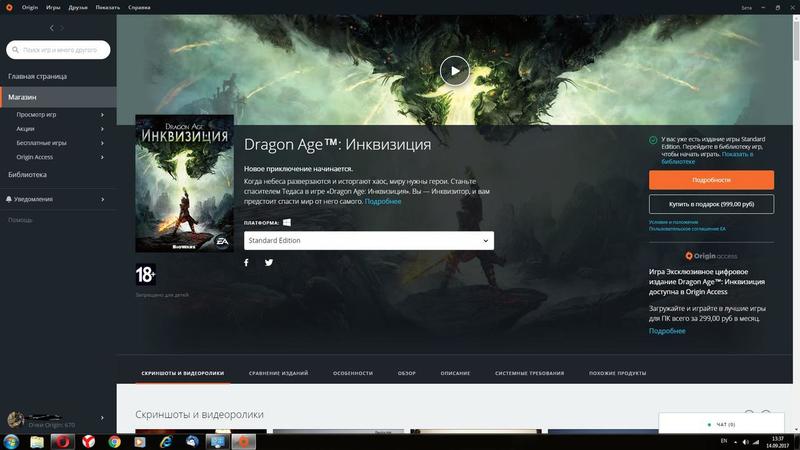Screen dimensions: 800x450
Task: Open Пользовательское соглашение EA link
Action: coord(687,229)
